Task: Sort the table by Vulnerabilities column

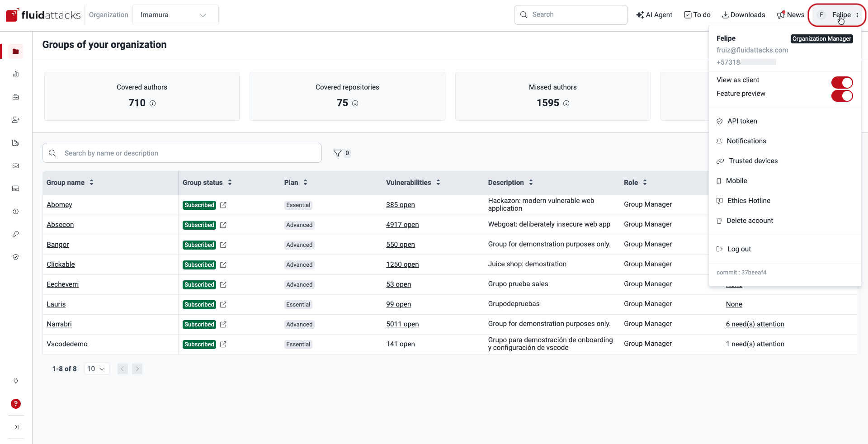Action: click(x=438, y=183)
